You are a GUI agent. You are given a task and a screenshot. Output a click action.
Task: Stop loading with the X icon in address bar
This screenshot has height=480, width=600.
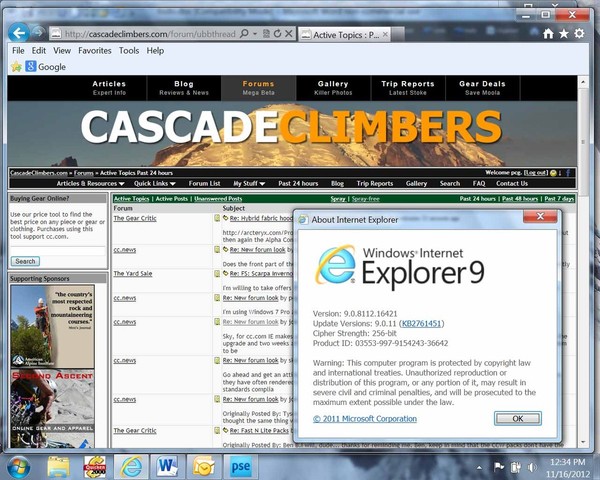point(289,34)
